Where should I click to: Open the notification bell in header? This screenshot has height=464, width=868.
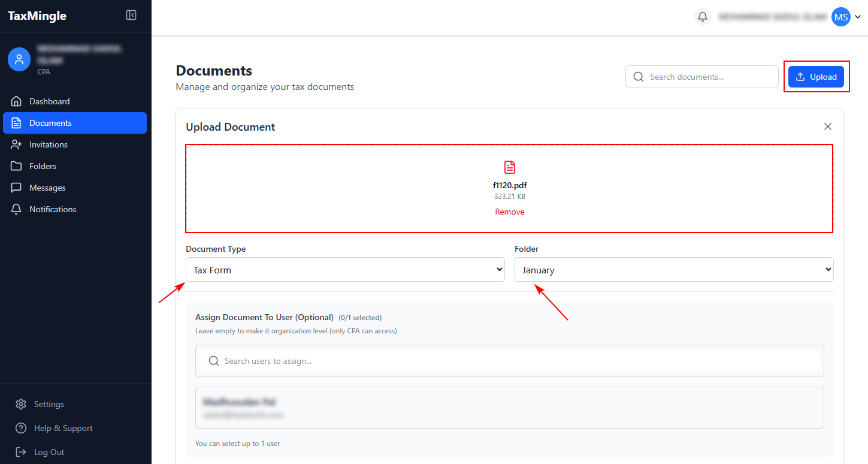[x=703, y=17]
